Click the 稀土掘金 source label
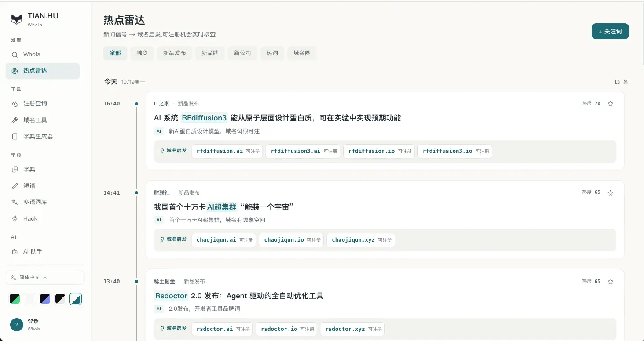The width and height of the screenshot is (644, 341). click(165, 282)
